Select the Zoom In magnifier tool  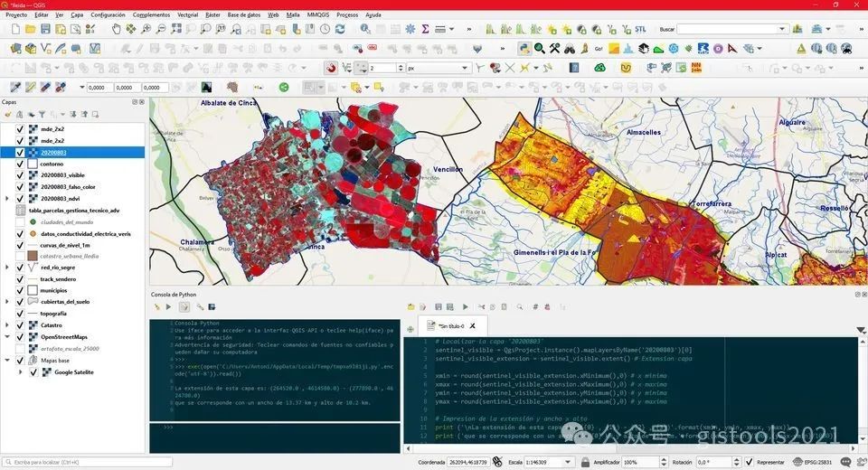point(146,29)
